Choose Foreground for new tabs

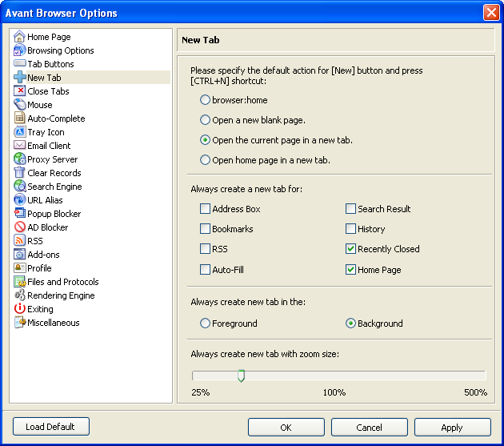[205, 323]
